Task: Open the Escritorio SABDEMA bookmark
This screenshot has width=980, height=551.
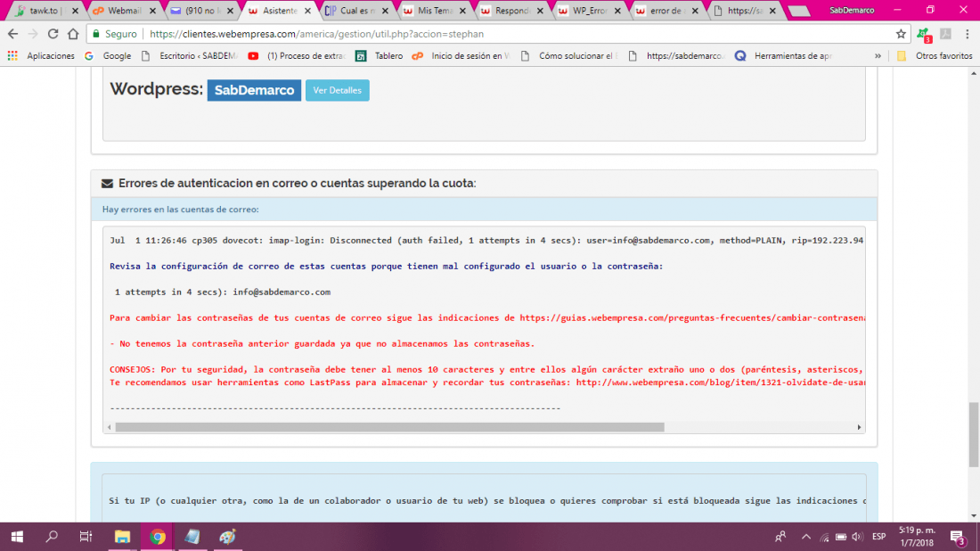Action: click(190, 55)
